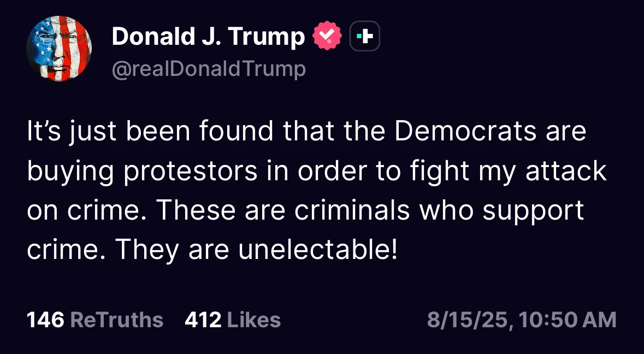Click the word unelectable! in the post
Image resolution: width=644 pixels, height=354 pixels.
[318, 250]
